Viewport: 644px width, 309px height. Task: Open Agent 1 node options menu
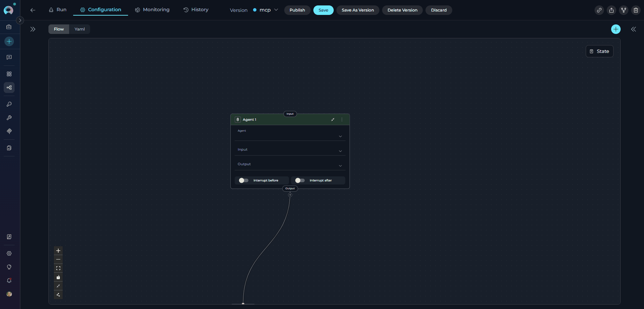342,120
